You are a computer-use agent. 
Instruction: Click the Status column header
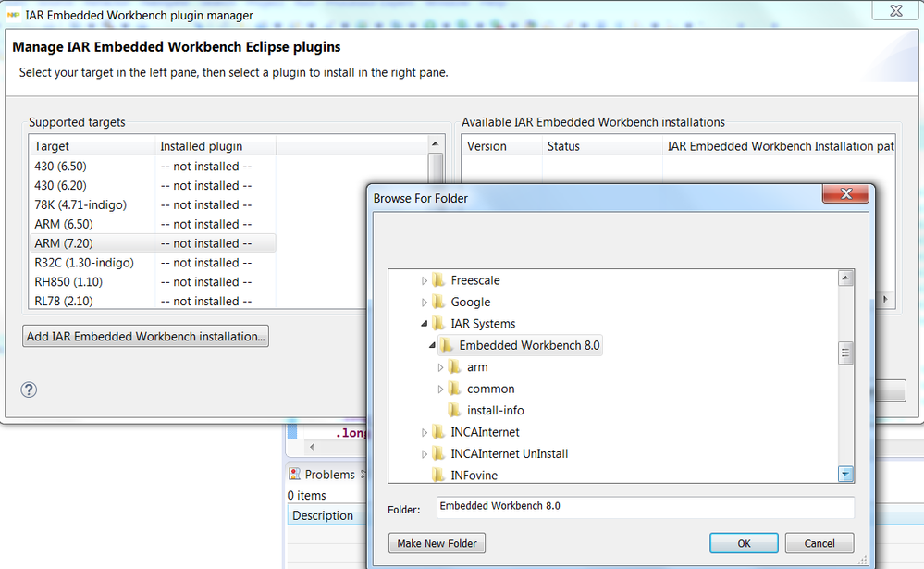click(x=602, y=146)
